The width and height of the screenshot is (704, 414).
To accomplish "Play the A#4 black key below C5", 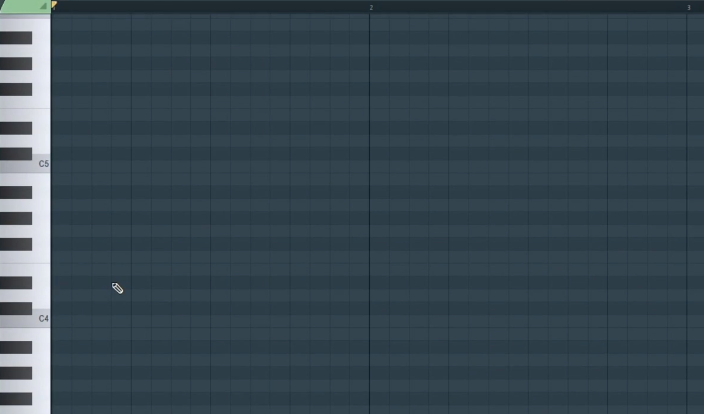I will [16, 193].
